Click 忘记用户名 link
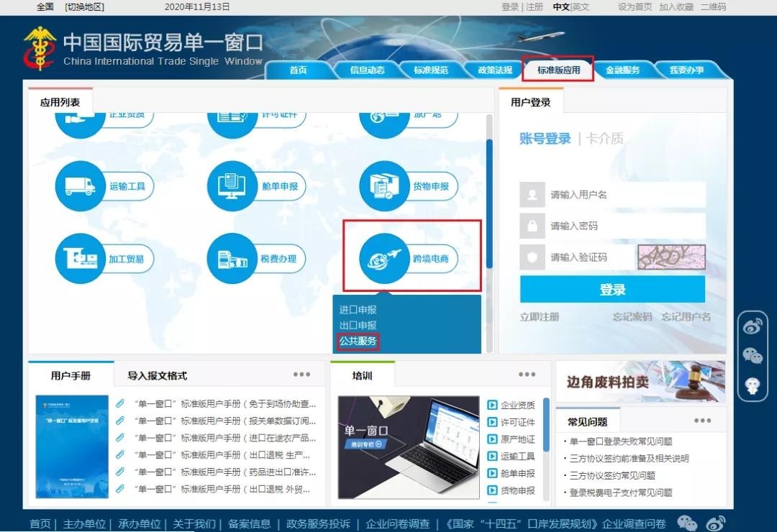 (686, 316)
